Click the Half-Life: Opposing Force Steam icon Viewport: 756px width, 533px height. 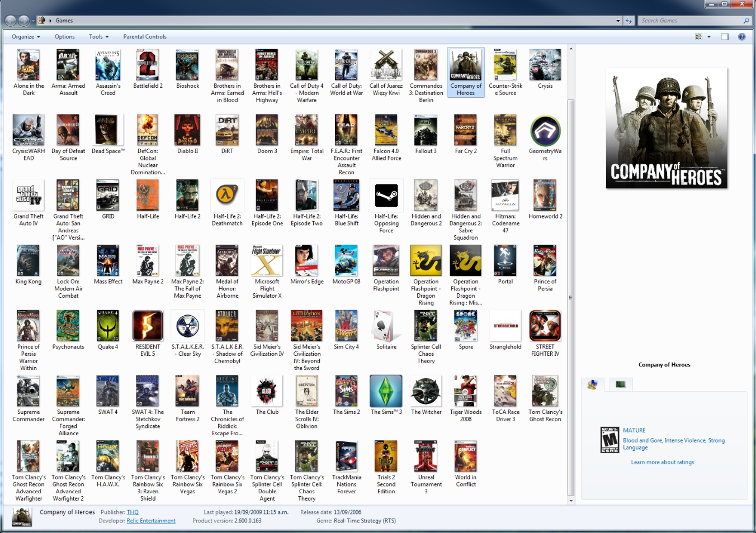386,196
